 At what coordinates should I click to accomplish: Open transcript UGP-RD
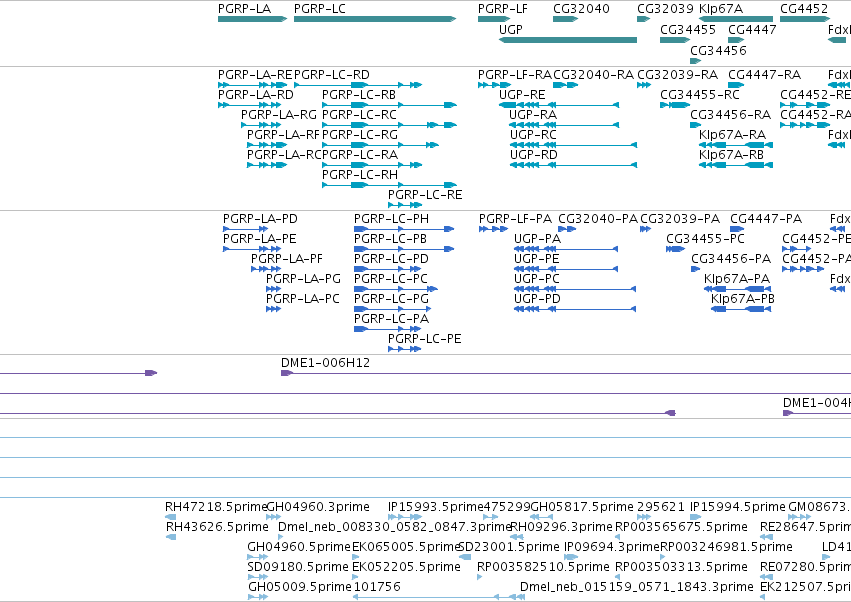(534, 155)
